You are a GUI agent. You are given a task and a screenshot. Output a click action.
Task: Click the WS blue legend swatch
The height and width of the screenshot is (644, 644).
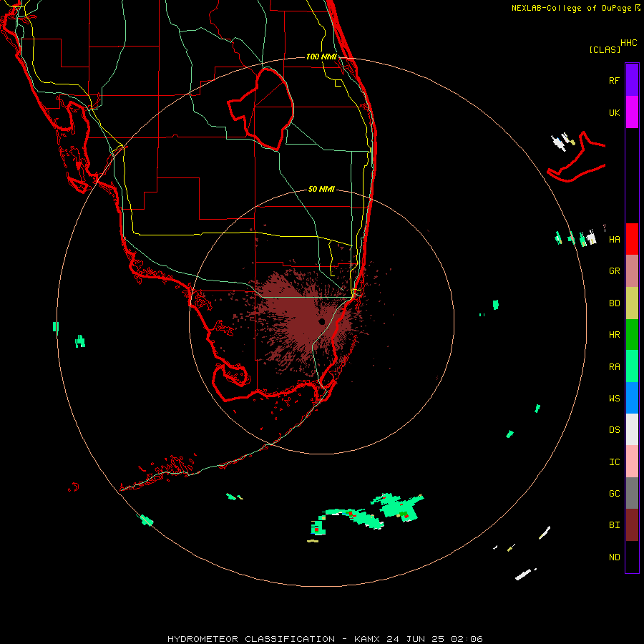click(632, 398)
